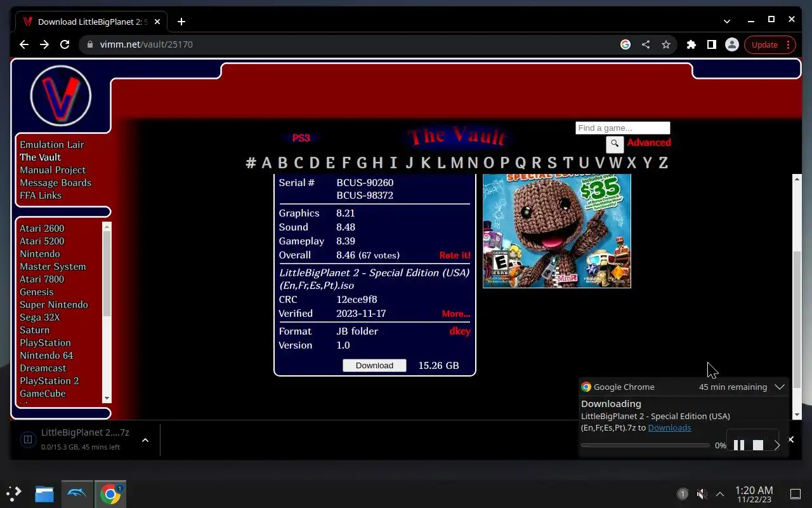Open The Vault link
Image resolution: width=812 pixels, height=508 pixels.
coord(40,157)
